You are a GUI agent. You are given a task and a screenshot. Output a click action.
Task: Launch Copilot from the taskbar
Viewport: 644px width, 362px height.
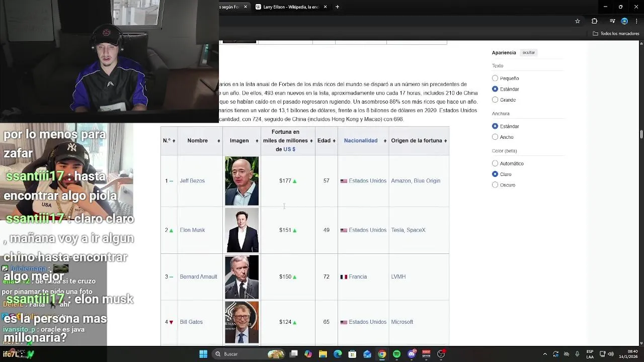[x=308, y=354]
